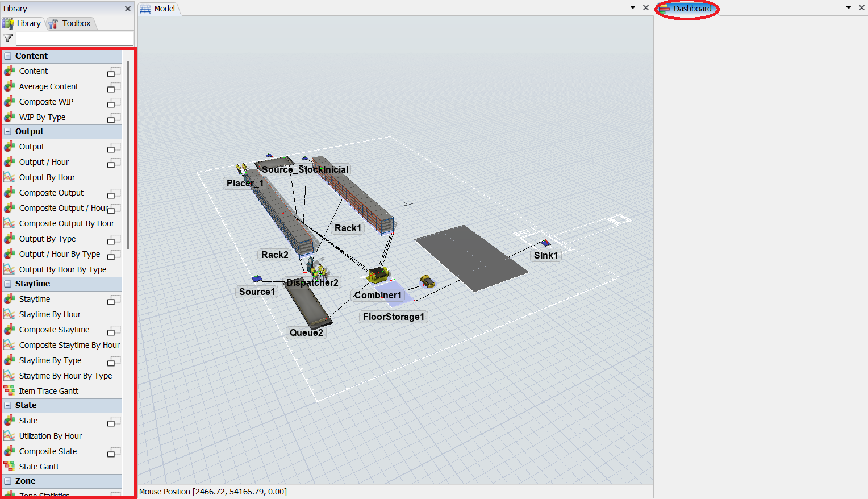
Task: Click the library filter text field
Action: click(74, 39)
